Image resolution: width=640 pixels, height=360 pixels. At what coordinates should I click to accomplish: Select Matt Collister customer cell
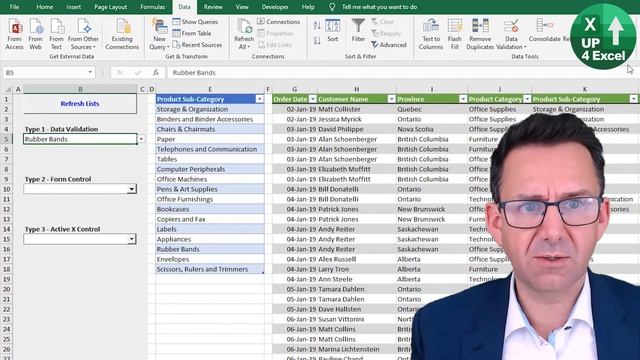[356, 109]
